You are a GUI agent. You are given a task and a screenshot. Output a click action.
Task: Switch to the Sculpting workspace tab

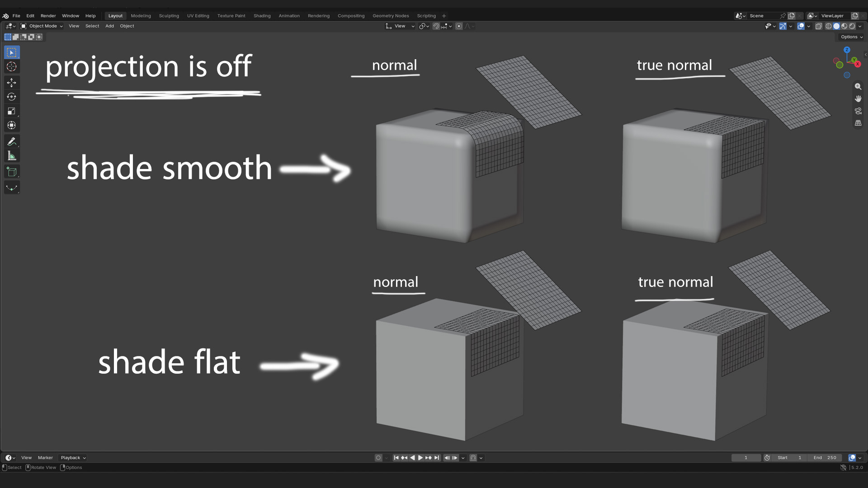(x=169, y=16)
